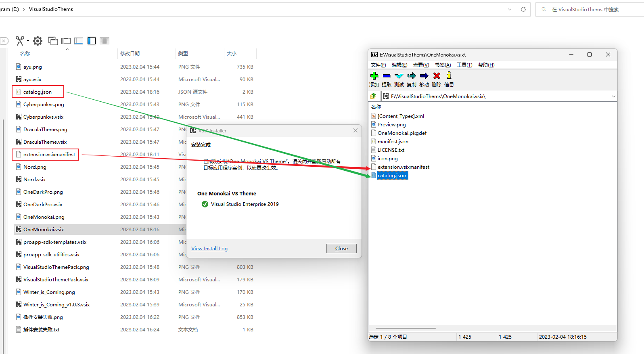The image size is (644, 354).
Task: Sort Explorer files by 修改日期 column
Action: [130, 54]
